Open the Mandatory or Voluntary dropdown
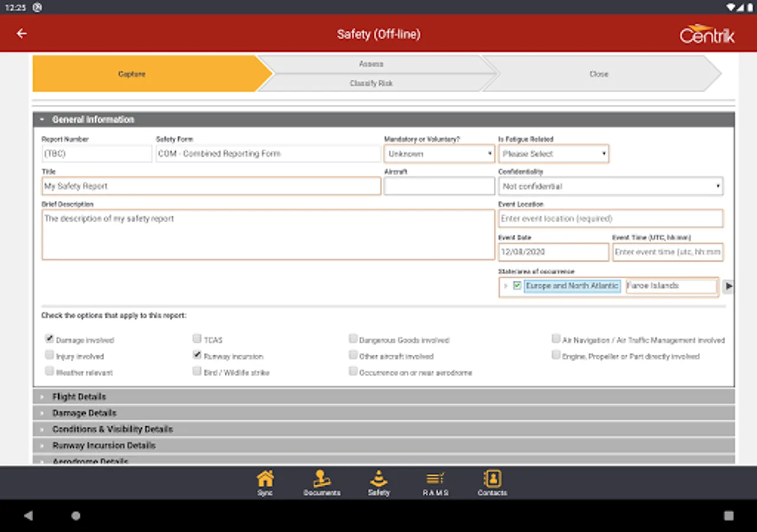This screenshot has width=757, height=532. tap(439, 154)
